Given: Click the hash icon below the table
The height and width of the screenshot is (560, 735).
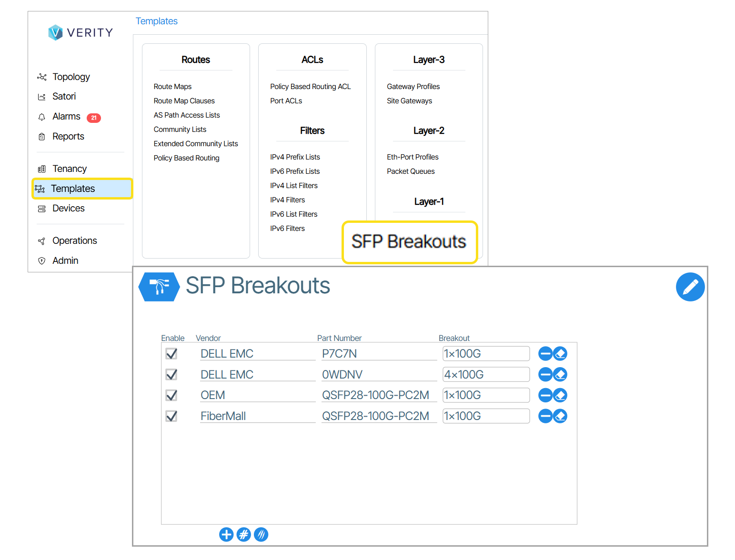Looking at the screenshot, I should point(243,534).
